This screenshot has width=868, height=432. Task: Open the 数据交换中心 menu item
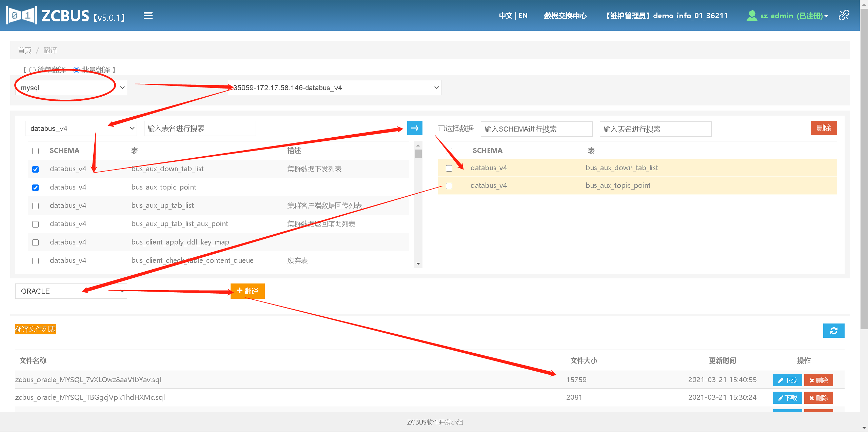(x=565, y=16)
